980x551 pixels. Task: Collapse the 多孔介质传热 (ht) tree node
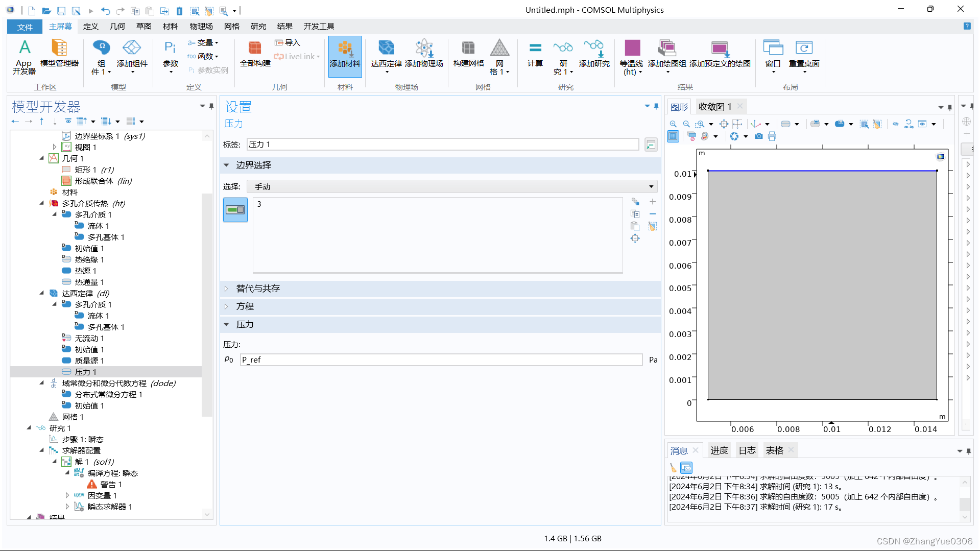(42, 203)
